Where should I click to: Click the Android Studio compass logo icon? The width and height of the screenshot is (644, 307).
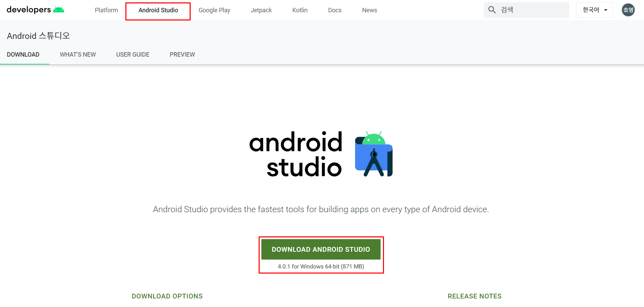374,154
